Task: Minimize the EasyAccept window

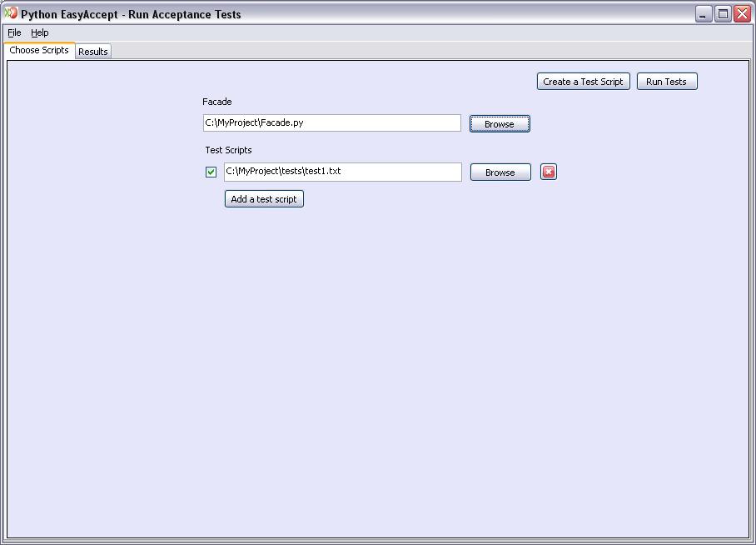Action: (704, 13)
